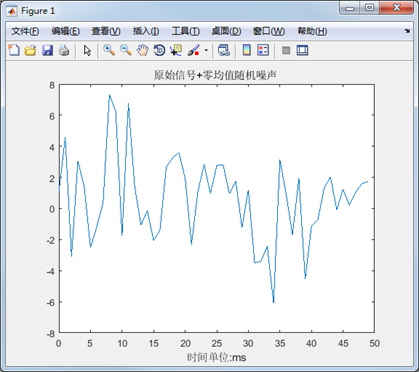Click the x-axis tick label 50
Viewport: 419px width, 372px height.
pyautogui.click(x=374, y=343)
